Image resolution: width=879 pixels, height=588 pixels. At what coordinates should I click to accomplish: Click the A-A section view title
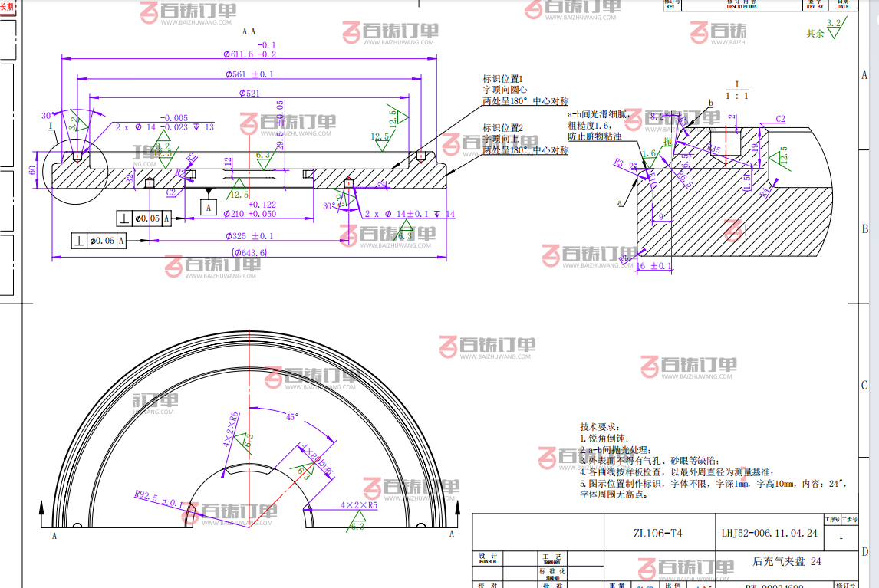pos(249,32)
